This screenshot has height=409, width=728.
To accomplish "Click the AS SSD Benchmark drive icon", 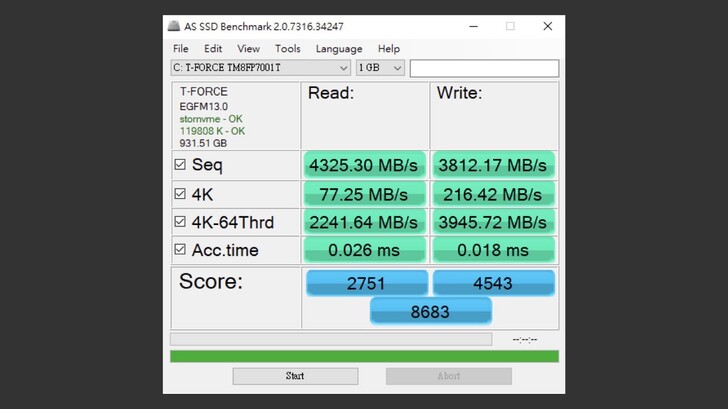I will pyautogui.click(x=174, y=26).
